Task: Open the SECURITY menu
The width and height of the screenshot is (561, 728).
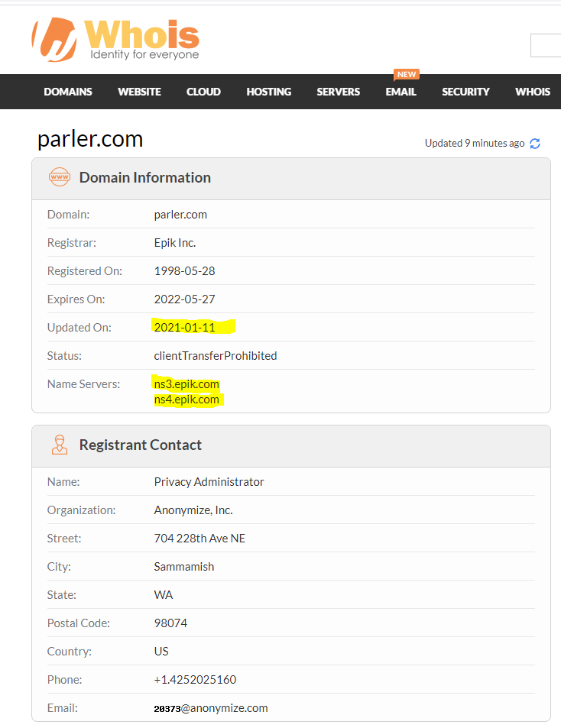Action: point(465,92)
